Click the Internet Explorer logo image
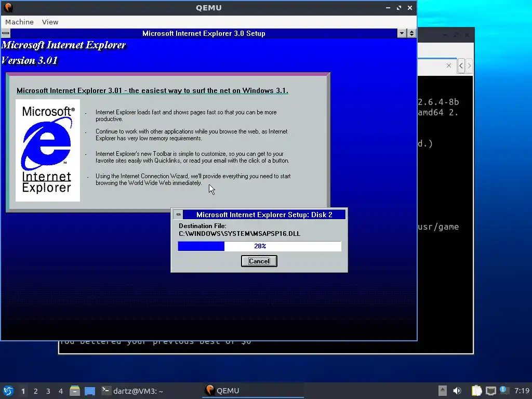532x399 pixels. (48, 150)
